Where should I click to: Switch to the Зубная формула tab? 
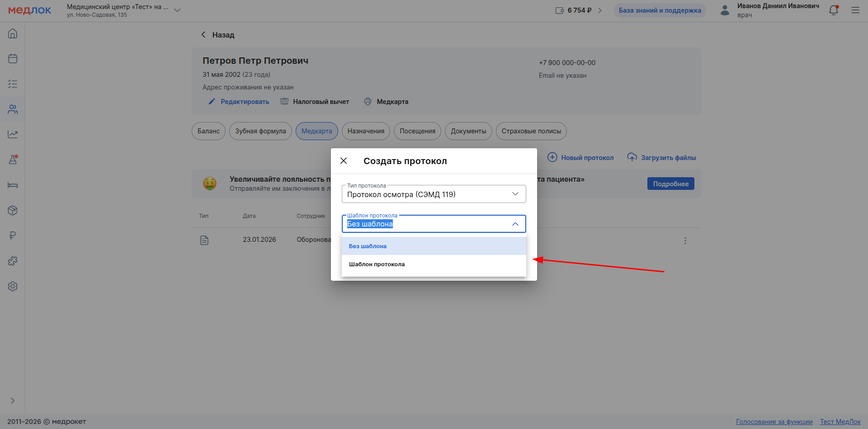pos(260,131)
